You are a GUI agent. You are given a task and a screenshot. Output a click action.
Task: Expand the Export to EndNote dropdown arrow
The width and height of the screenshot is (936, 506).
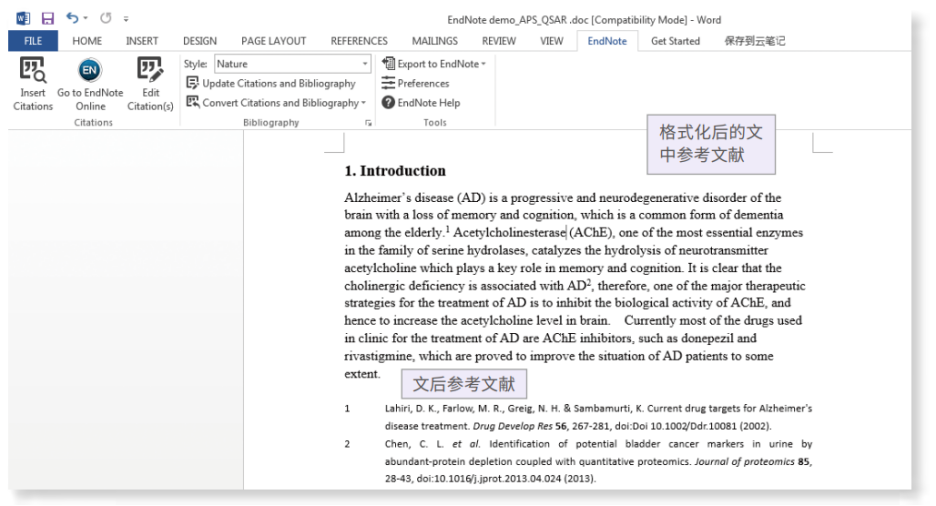[484, 64]
